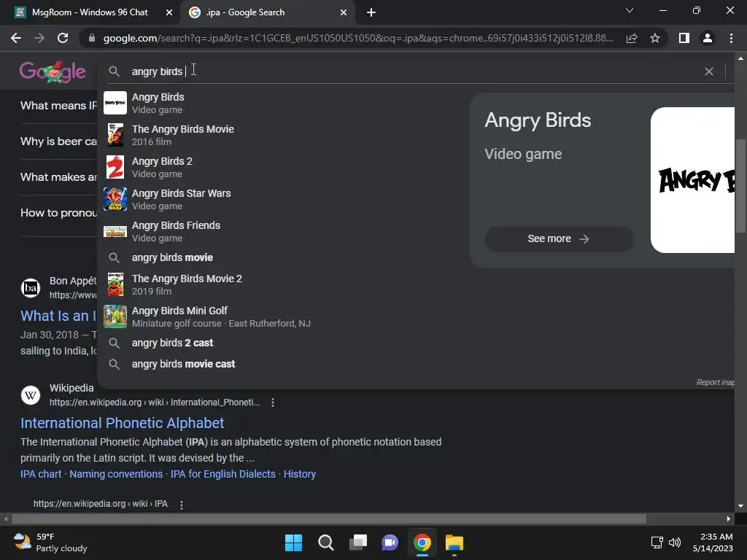
Task: Open the Chrome profile icon
Action: (708, 38)
